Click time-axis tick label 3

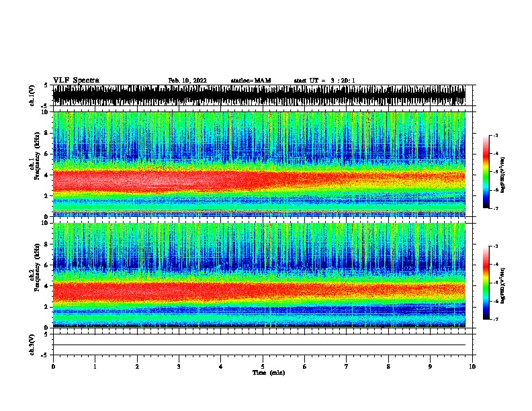179,366
